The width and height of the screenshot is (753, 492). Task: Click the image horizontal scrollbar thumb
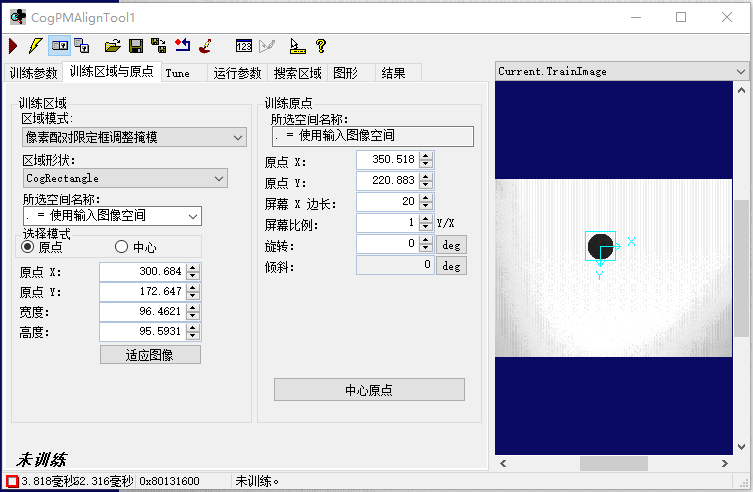click(614, 464)
